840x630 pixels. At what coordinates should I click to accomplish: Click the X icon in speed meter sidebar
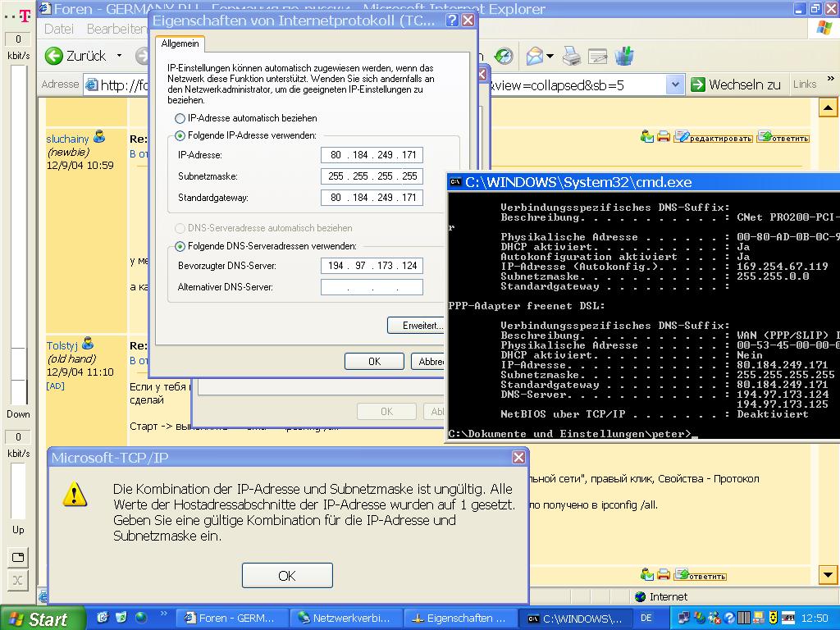[18, 580]
